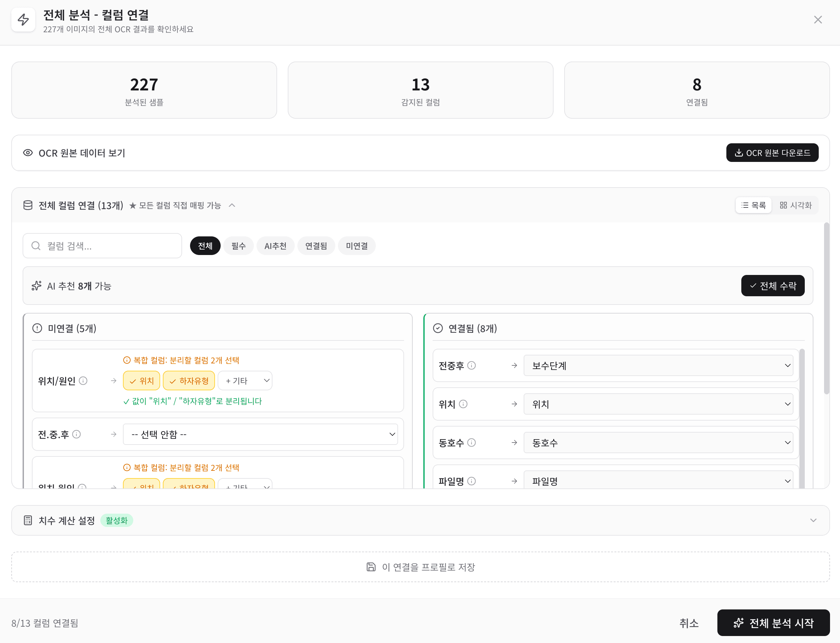This screenshot has width=840, height=643.
Task: Click the 227 분석된 샘플 stat card
Action: [144, 90]
